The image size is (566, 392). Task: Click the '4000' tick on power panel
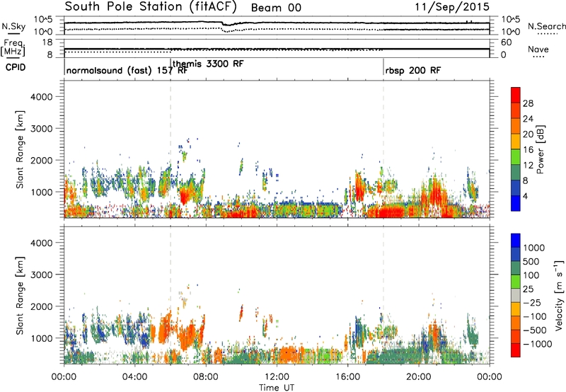[41, 97]
